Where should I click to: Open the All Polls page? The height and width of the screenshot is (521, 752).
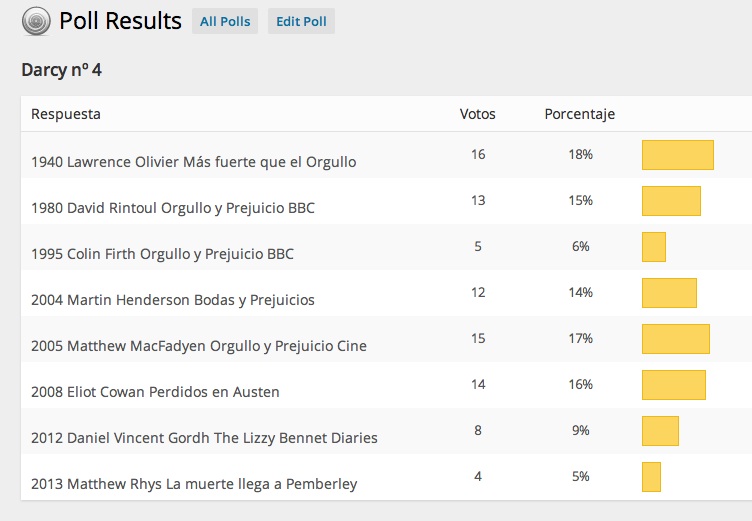coord(226,21)
